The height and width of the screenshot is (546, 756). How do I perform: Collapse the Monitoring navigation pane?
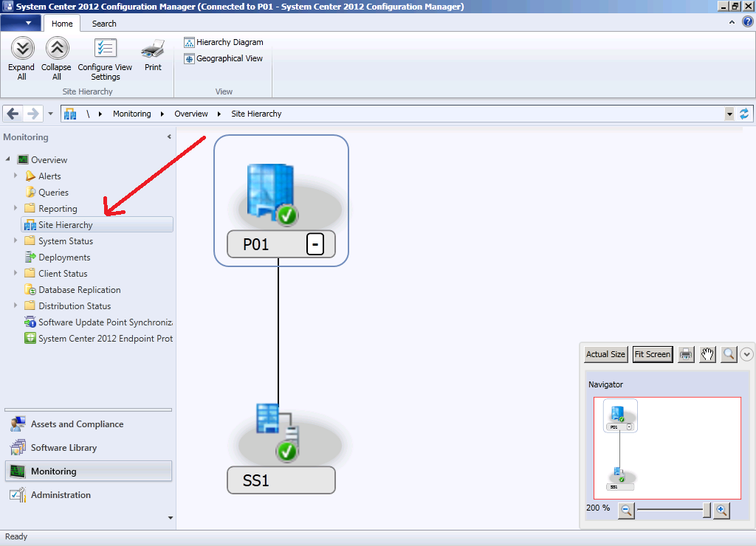(169, 136)
